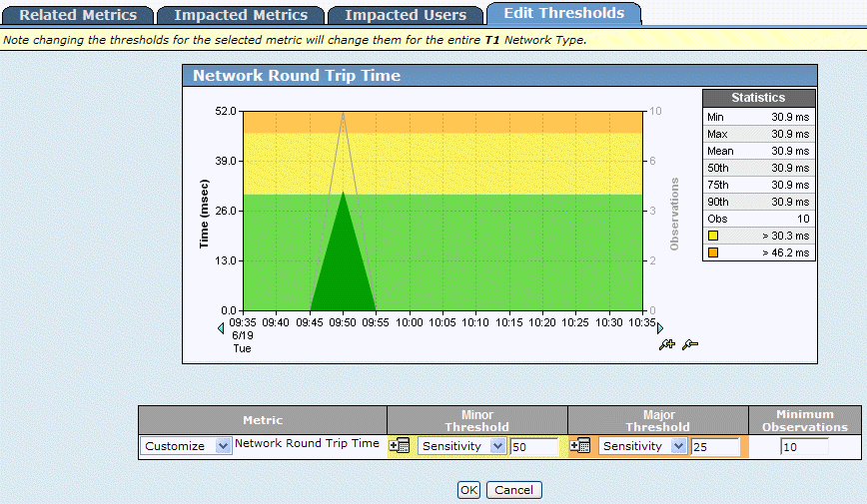Click the Minimum Observations field showing 10
867x504 pixels.
point(804,446)
